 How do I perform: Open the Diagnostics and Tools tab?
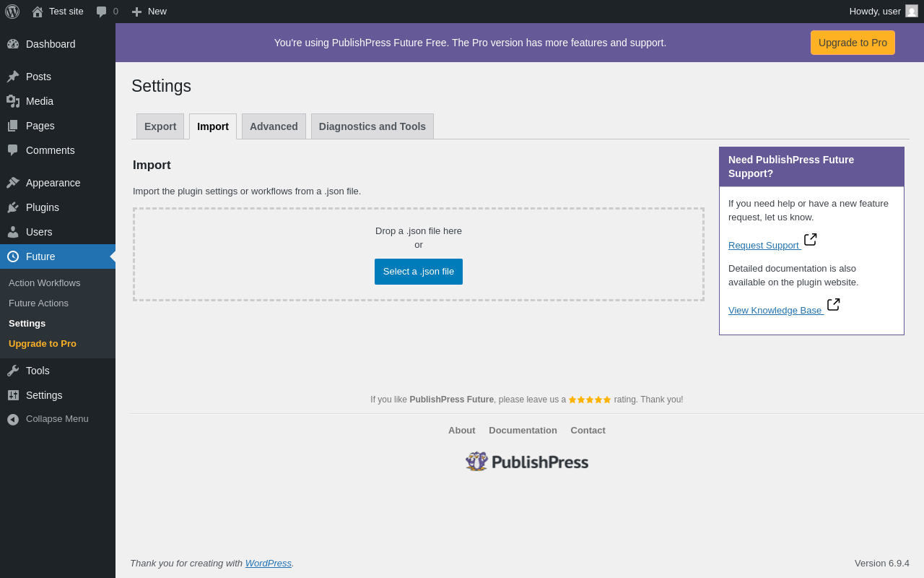(372, 126)
